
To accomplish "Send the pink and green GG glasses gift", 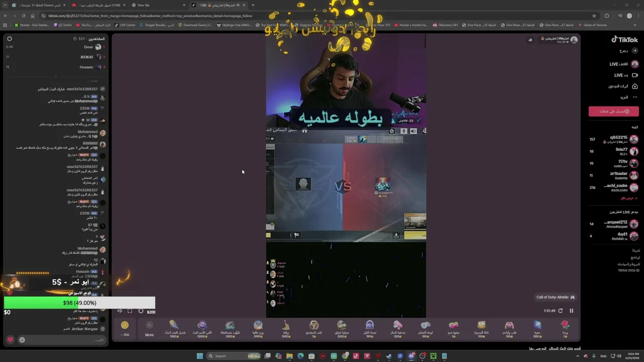I will click(x=453, y=328).
